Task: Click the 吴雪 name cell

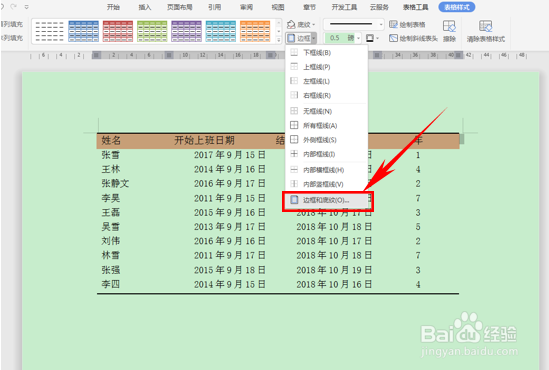Action: click(111, 227)
